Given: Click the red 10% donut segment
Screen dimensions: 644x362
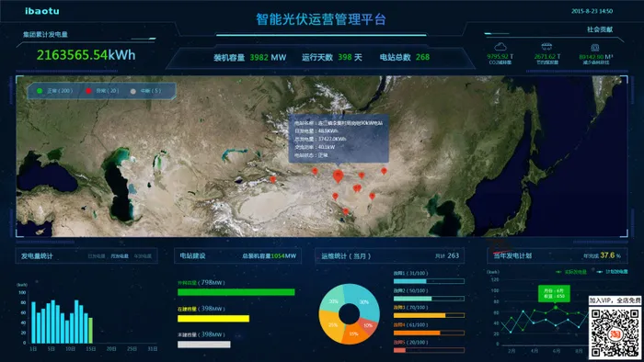Looking at the screenshot, I should (x=368, y=325).
